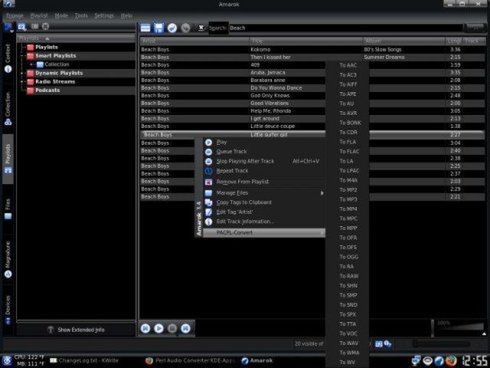Sort playlist by the Album column header
This screenshot has height=368, width=490.
[x=404, y=41]
